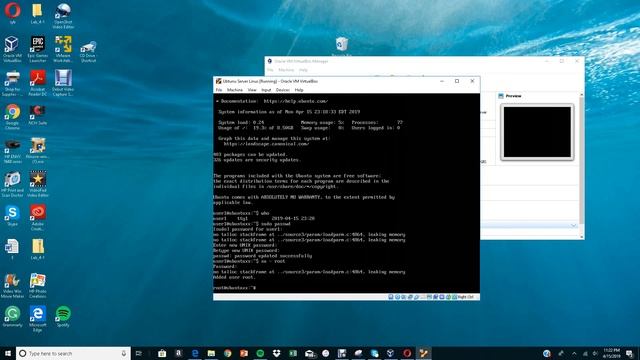Open Opera from the taskbar
This screenshot has width=640, height=360.
pos(407,353)
